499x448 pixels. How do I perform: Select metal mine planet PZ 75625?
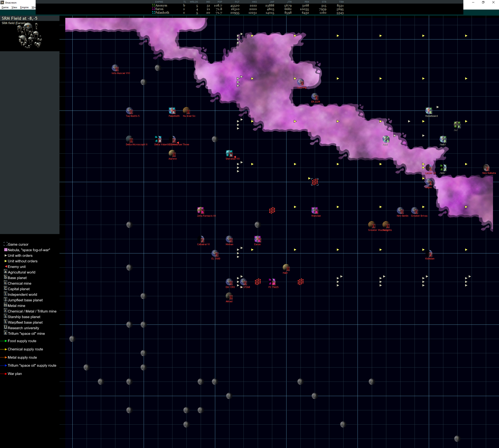point(272,282)
